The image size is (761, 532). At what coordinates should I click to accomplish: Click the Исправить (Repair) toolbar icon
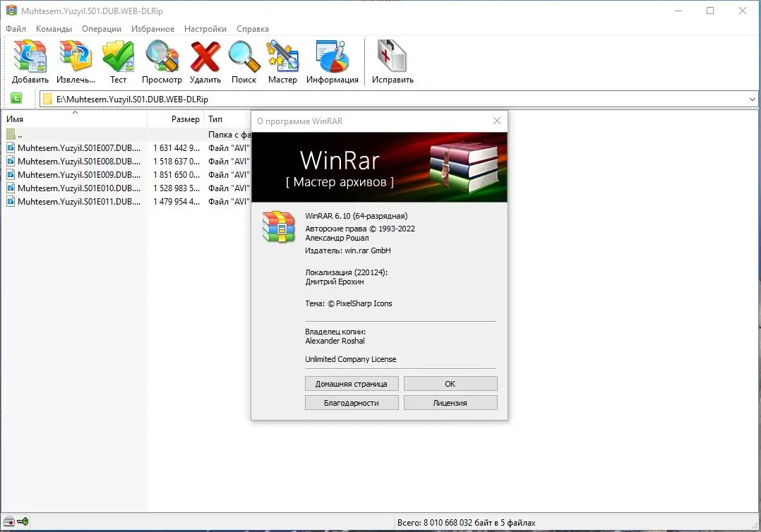pos(392,55)
